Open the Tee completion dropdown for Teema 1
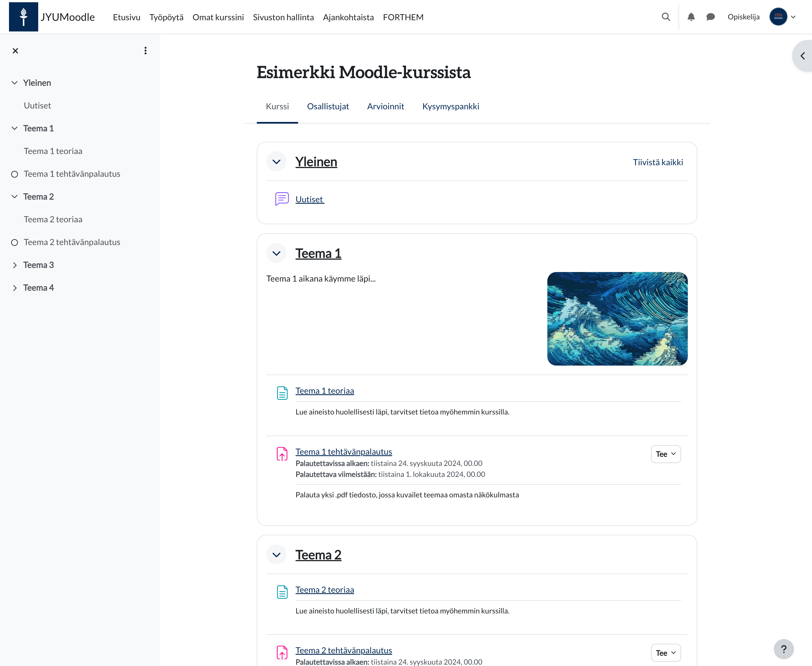 666,454
